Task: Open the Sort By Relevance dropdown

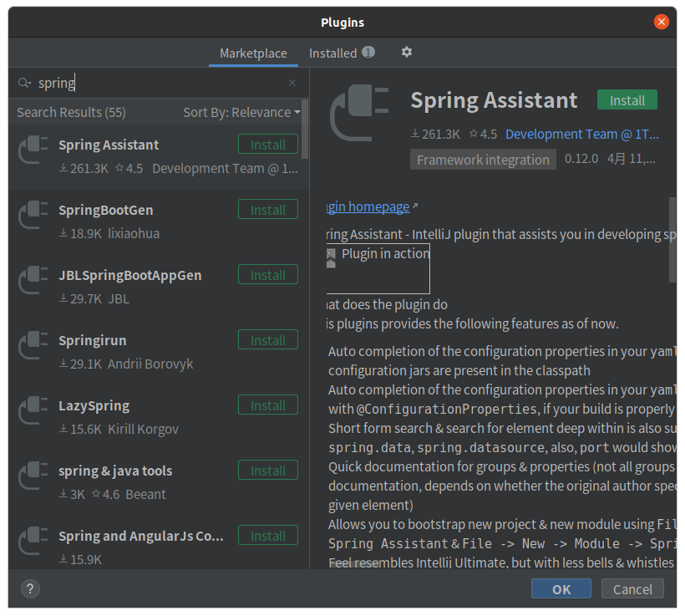Action: click(x=242, y=112)
